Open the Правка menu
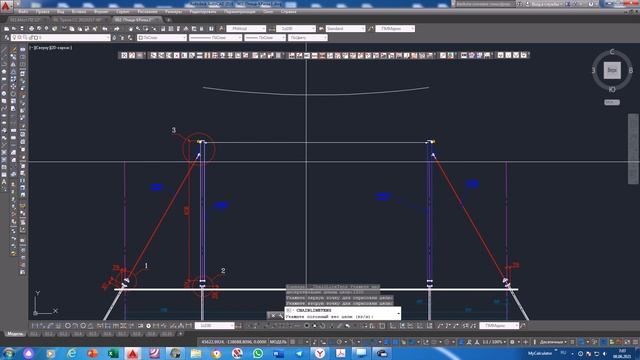 coord(42,12)
